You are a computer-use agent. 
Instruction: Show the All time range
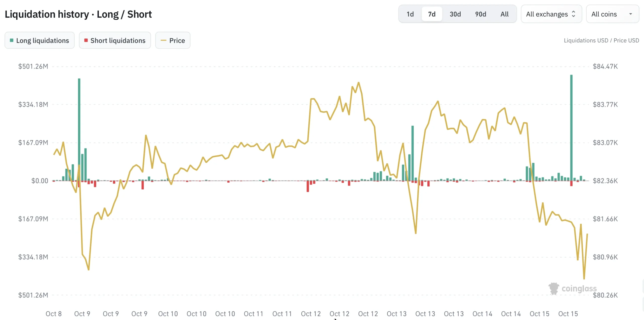point(504,14)
